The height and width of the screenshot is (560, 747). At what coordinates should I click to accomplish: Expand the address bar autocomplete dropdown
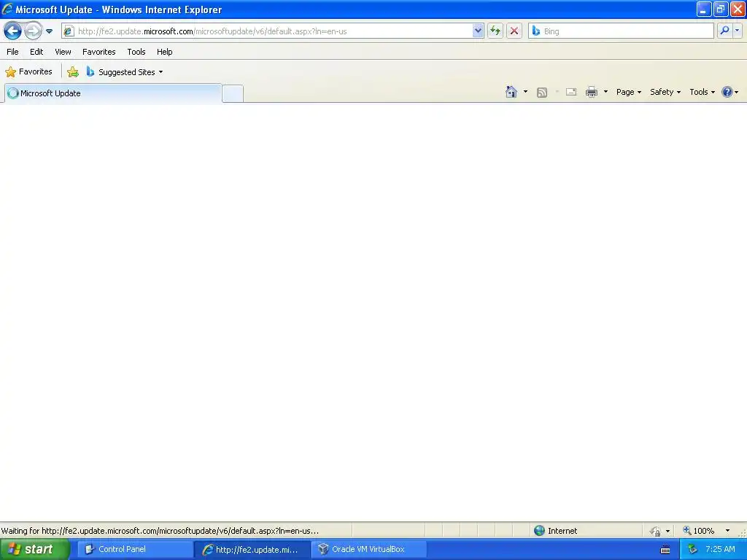pyautogui.click(x=478, y=31)
